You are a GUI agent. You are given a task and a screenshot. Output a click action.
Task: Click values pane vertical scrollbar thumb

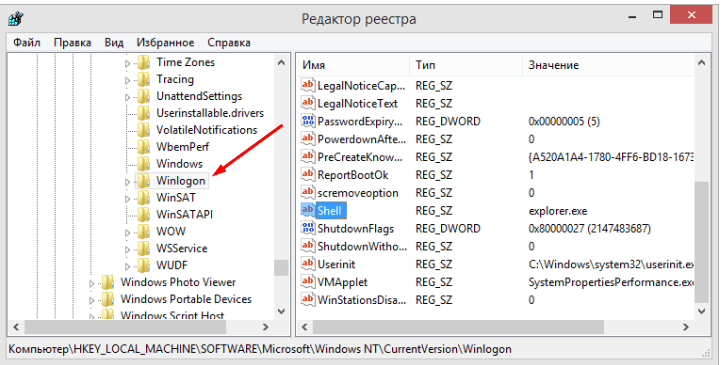702,242
